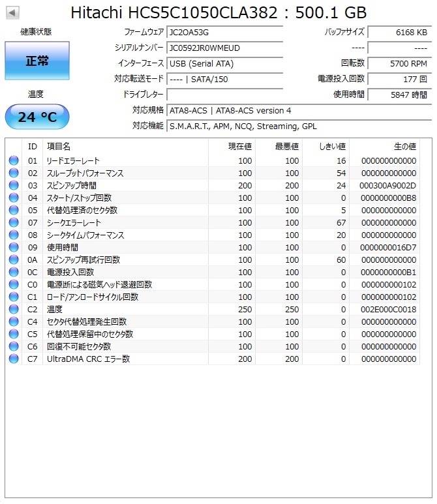Click raw value 000300A9002D

coord(388,185)
